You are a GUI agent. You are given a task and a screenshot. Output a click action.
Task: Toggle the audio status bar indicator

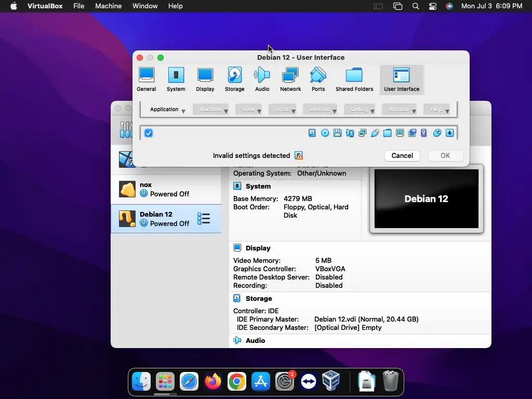point(350,133)
